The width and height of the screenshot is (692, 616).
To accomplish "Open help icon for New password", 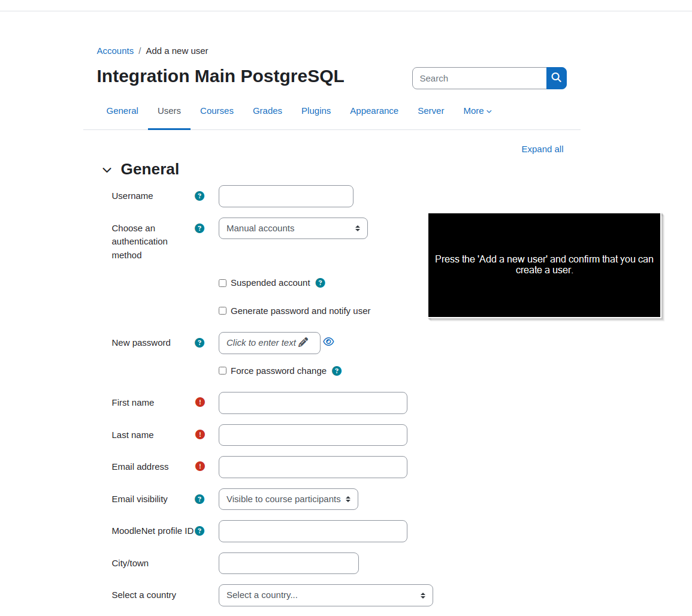I will 200,343.
